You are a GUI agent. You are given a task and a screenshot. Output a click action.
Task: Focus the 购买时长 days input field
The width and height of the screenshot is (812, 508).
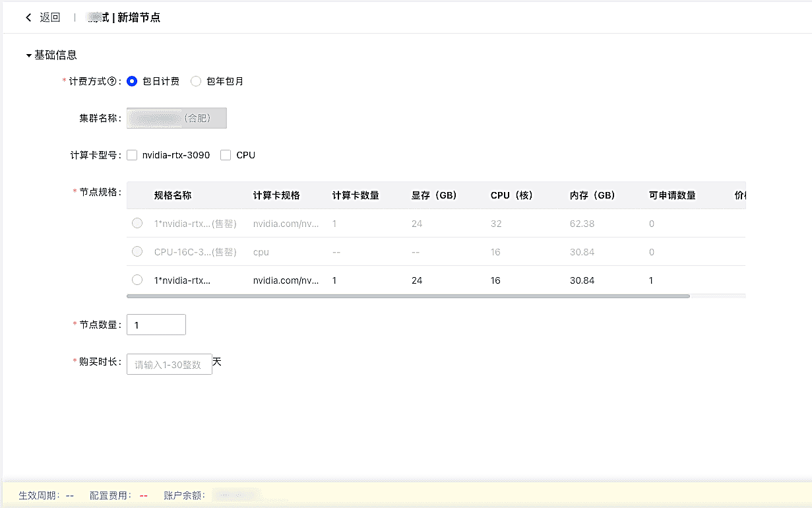pyautogui.click(x=170, y=364)
